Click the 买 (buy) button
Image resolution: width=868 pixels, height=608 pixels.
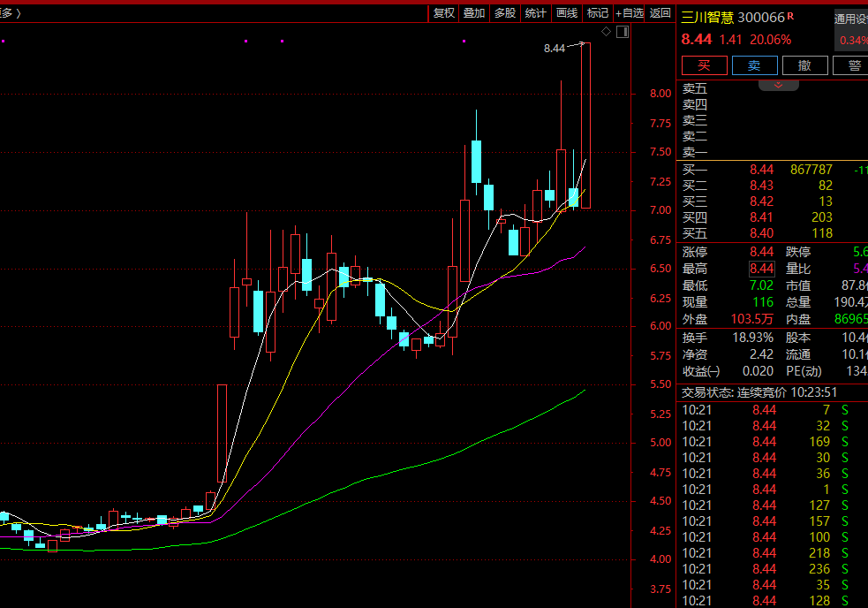coord(704,65)
